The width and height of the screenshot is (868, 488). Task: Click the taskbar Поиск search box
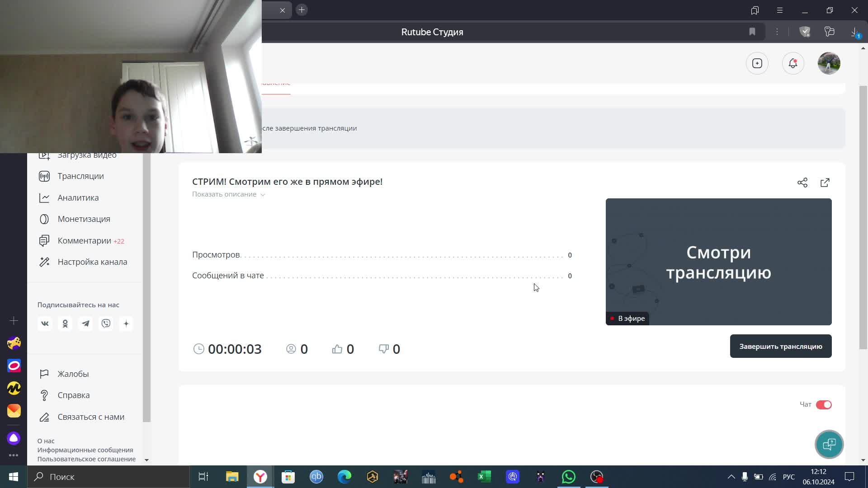point(108,477)
